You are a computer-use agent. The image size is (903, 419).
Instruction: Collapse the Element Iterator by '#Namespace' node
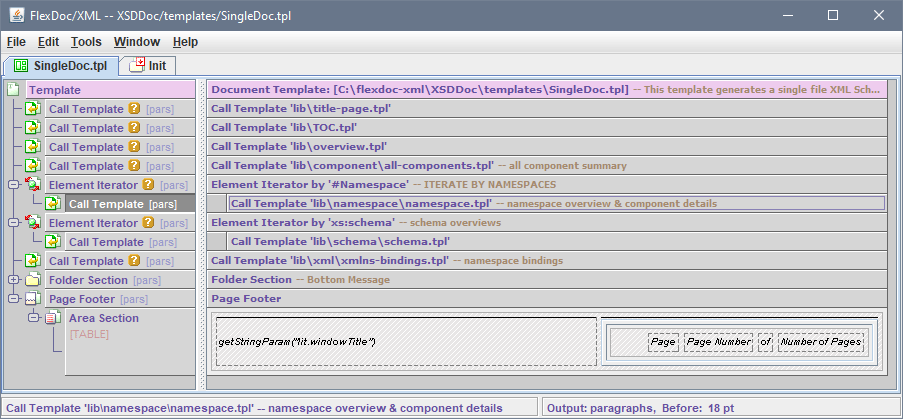click(14, 185)
